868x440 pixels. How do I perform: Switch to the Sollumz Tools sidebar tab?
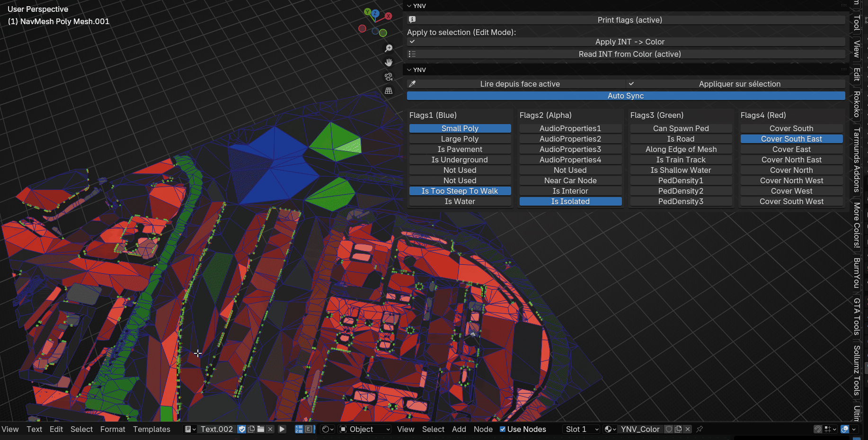click(855, 374)
